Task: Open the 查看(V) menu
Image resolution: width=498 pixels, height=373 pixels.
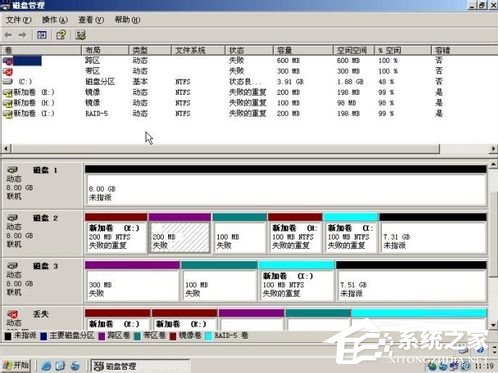Action: coord(91,20)
